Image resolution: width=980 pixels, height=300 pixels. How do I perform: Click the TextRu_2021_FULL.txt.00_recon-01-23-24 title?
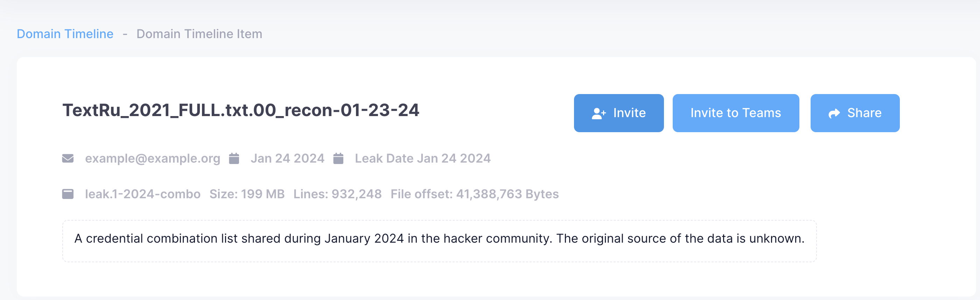tap(240, 110)
